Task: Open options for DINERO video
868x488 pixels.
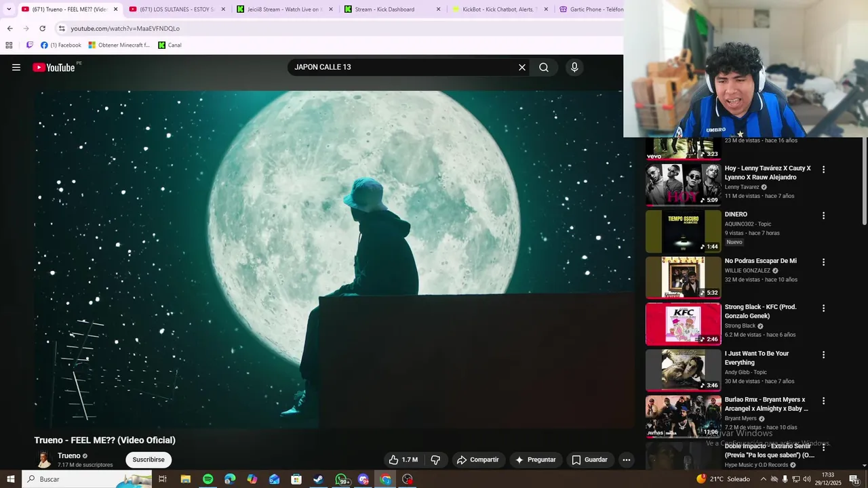Action: pos(824,216)
